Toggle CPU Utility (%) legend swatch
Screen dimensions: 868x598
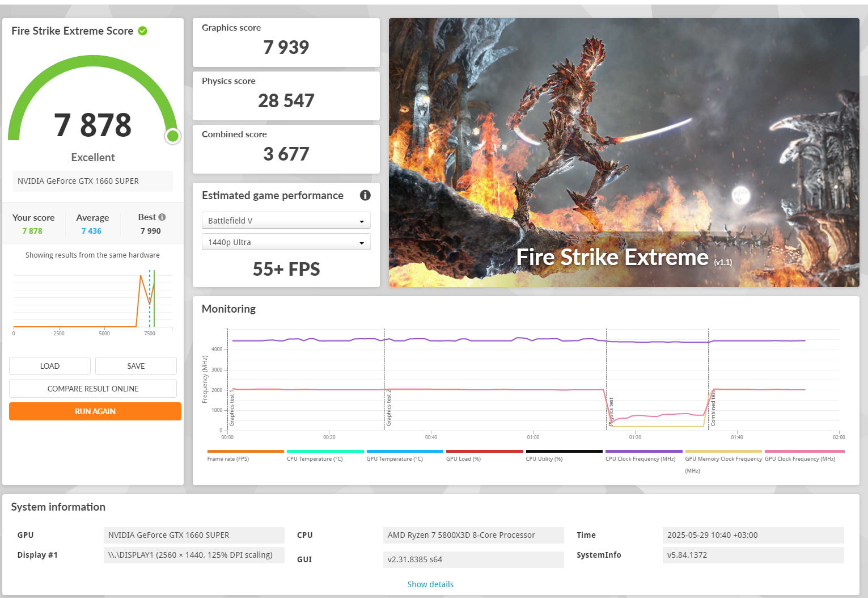(564, 452)
